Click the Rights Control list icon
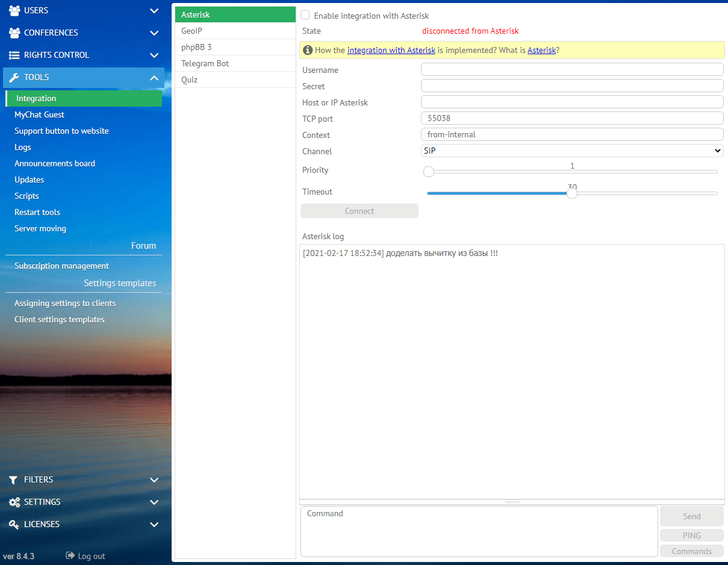The height and width of the screenshot is (565, 728). [14, 55]
